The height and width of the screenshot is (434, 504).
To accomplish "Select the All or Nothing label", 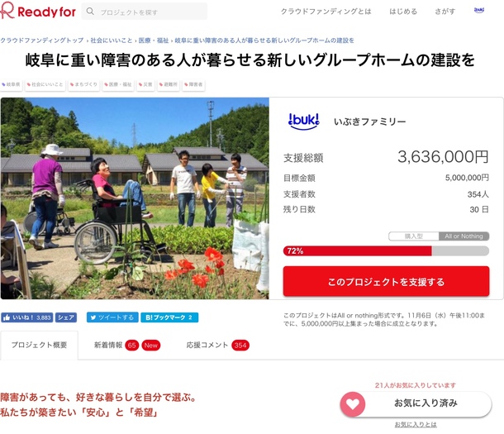I will tap(464, 236).
